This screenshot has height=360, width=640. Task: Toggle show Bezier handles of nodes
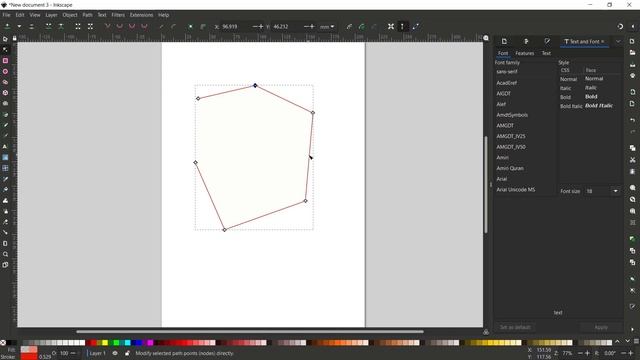pos(402,27)
